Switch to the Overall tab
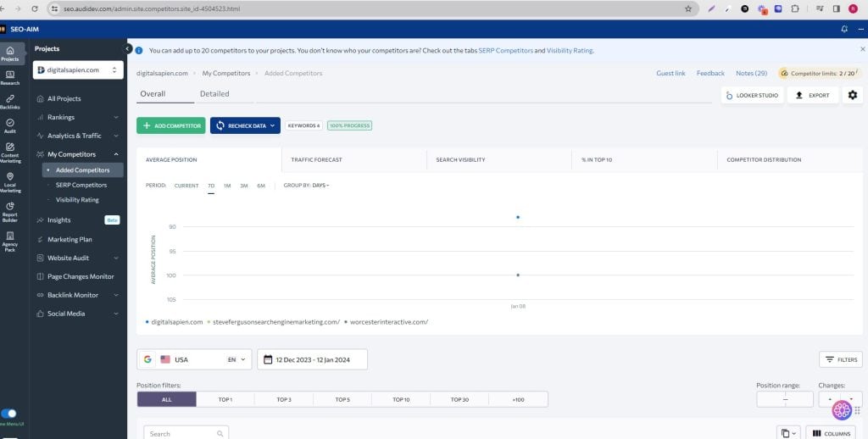 click(x=153, y=94)
